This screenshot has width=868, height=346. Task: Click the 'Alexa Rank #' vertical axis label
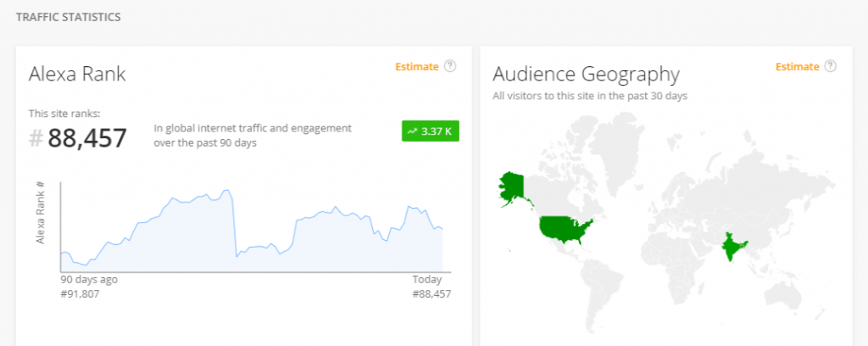pos(40,212)
